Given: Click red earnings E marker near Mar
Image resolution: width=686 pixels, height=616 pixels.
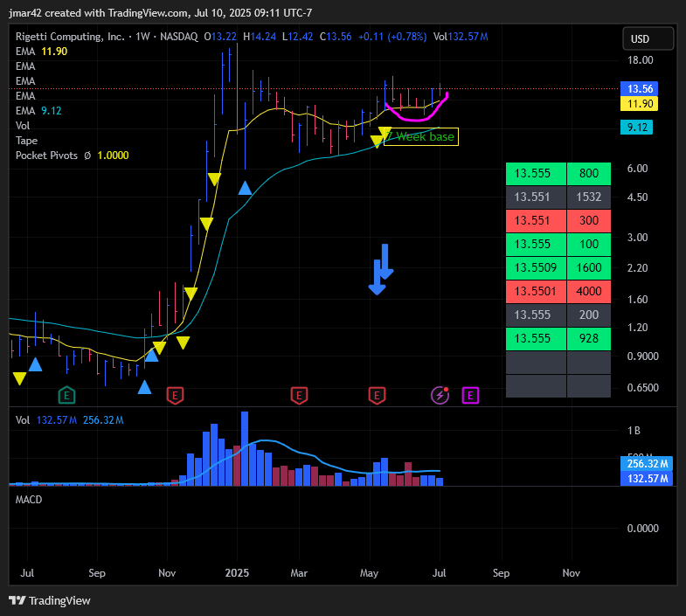Looking at the screenshot, I should click(x=299, y=396).
